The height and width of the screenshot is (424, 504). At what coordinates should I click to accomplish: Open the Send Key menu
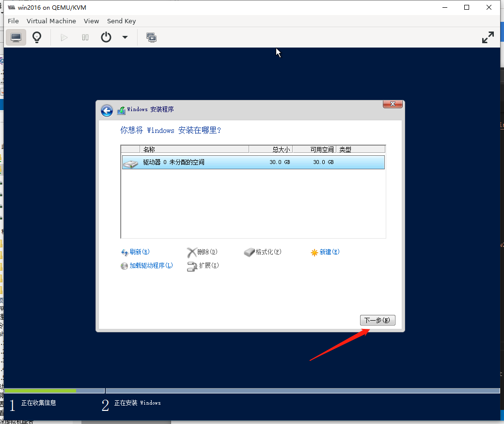pyautogui.click(x=121, y=21)
